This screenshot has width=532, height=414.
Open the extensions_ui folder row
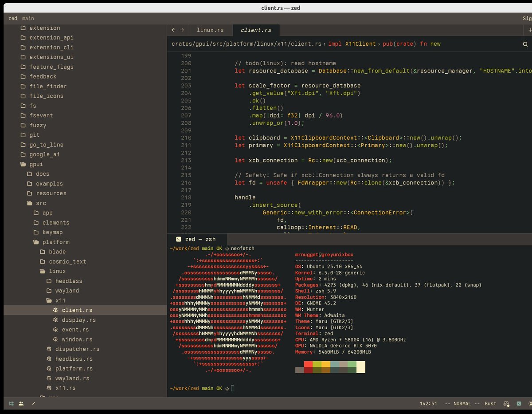(x=85, y=57)
